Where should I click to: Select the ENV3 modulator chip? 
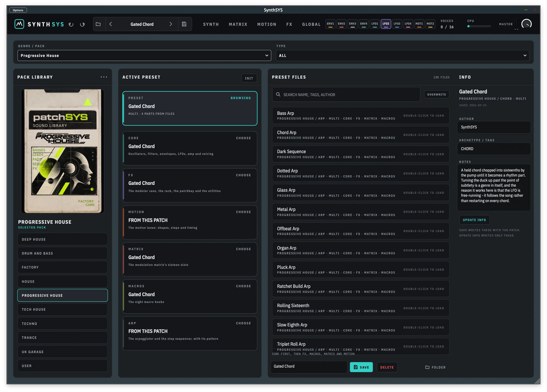(x=352, y=24)
